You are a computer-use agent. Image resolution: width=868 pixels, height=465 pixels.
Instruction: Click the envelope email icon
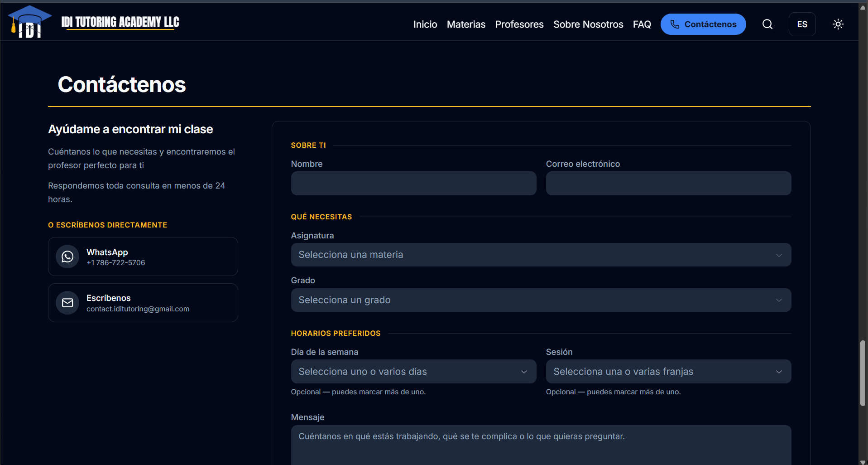pyautogui.click(x=67, y=303)
